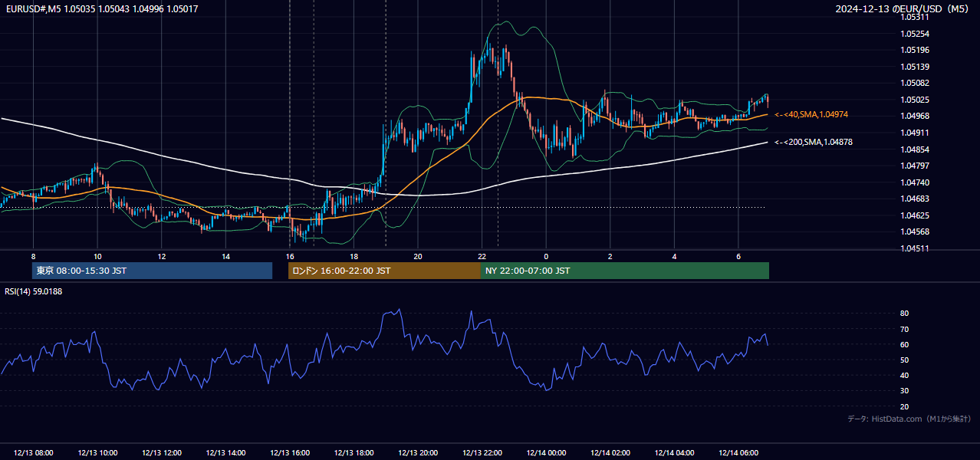Click price axis value 1.05311
Screen dimensions: 980x460
click(915, 17)
